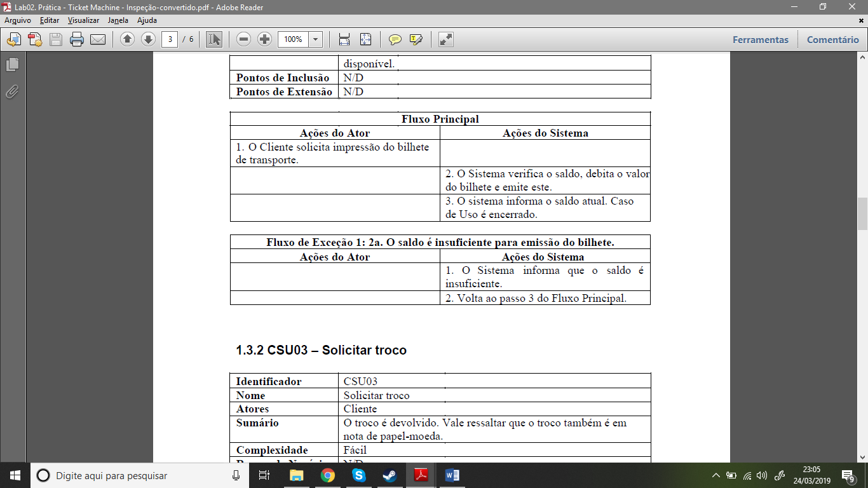868x488 pixels.
Task: Open the Wi-Fi network tray icon
Action: coord(747,475)
